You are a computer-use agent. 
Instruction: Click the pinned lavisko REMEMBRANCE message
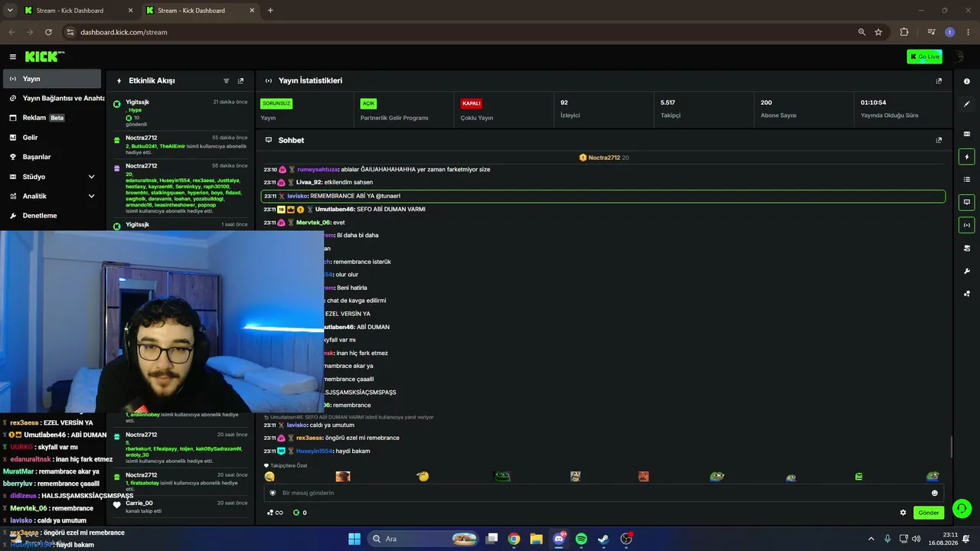(603, 196)
